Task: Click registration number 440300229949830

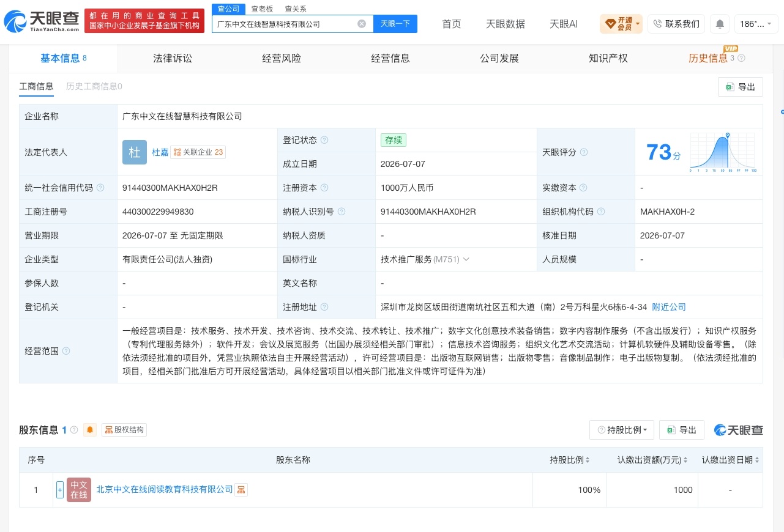Action: [158, 212]
